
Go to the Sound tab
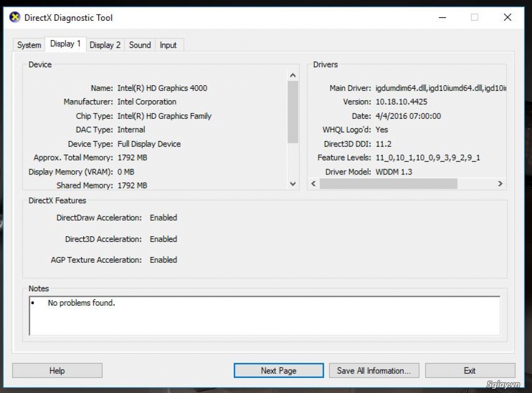pos(140,45)
